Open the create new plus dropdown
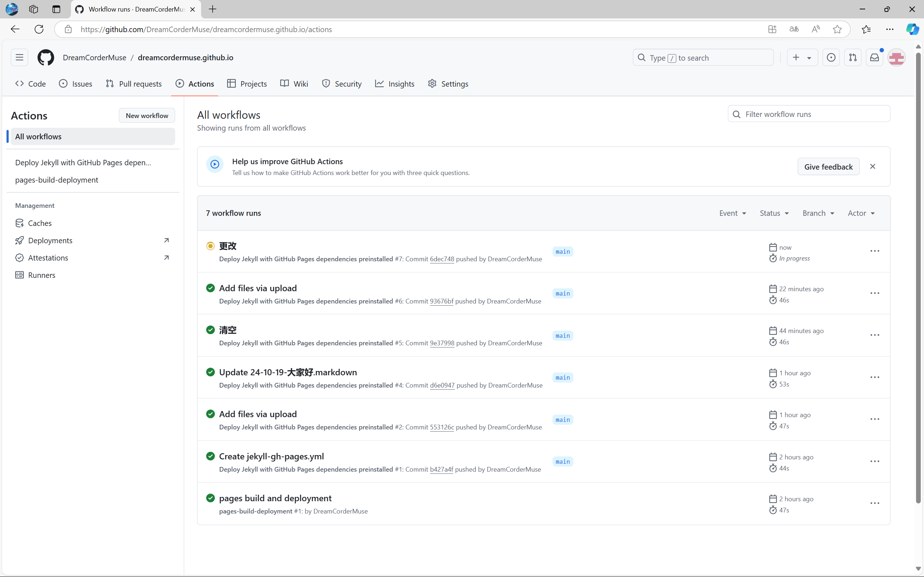 [x=802, y=58]
